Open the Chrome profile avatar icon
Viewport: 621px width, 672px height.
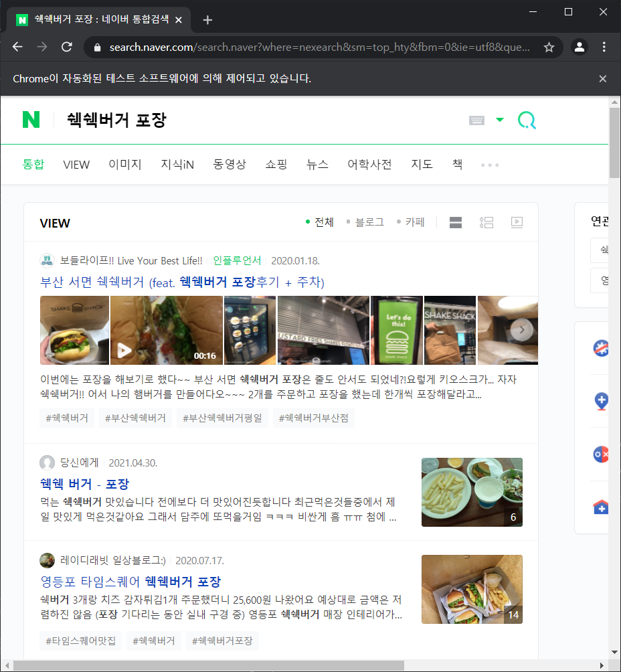point(580,47)
